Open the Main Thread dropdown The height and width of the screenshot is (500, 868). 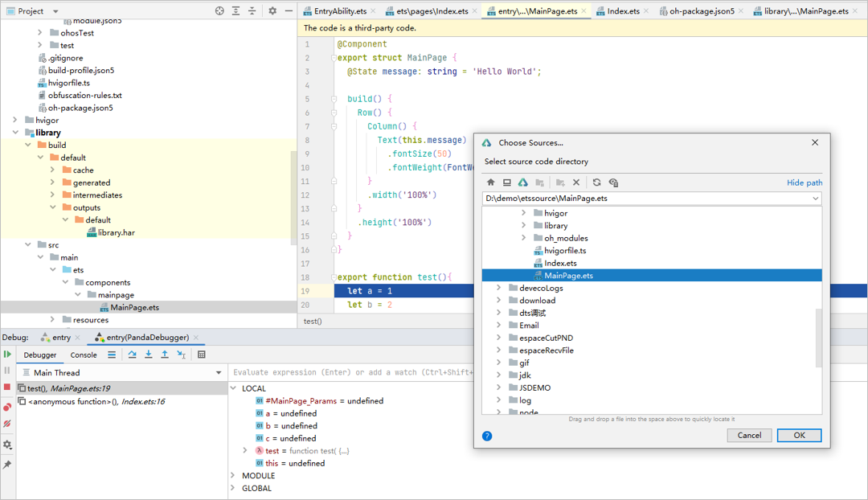(218, 373)
